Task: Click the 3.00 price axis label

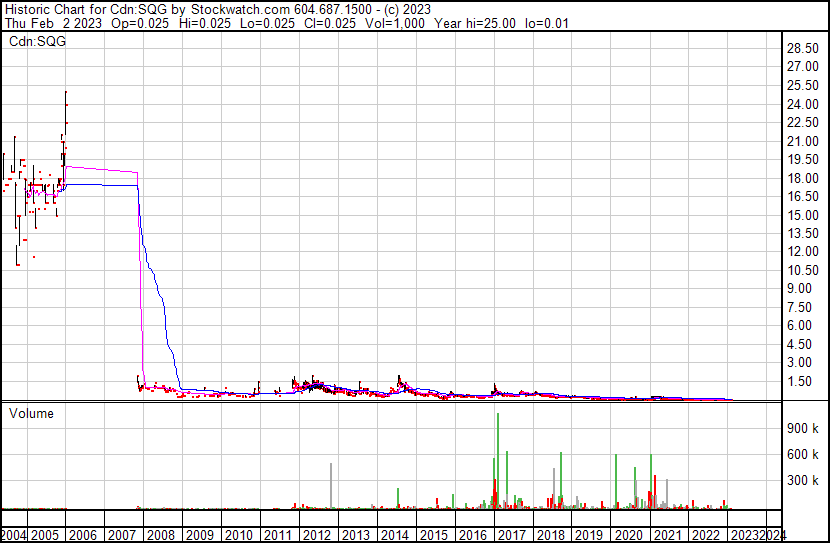Action: (x=799, y=363)
